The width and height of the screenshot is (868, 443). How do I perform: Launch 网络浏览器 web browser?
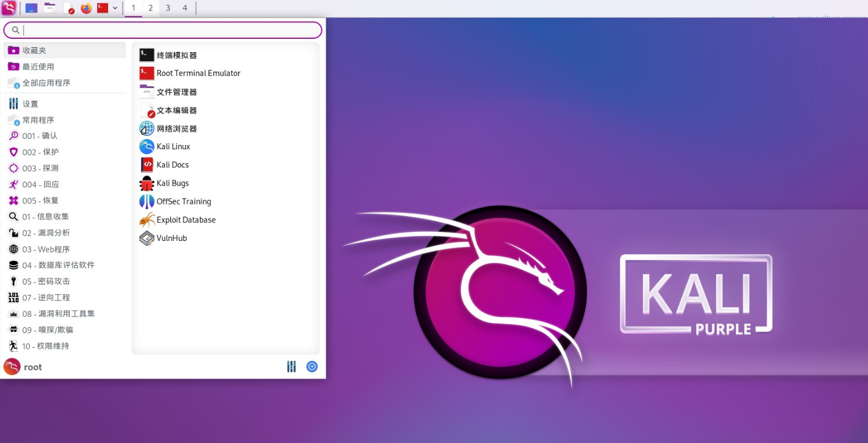tap(226, 129)
